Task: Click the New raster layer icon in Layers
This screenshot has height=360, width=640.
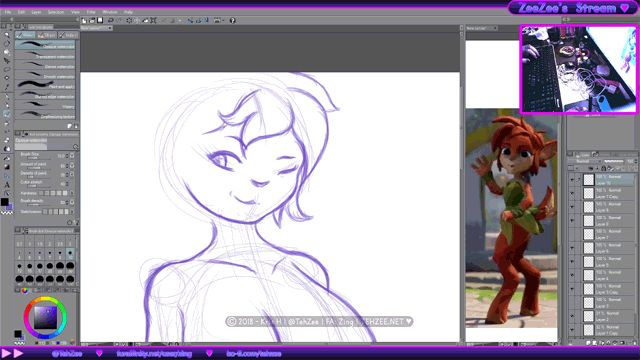Action: [589, 343]
